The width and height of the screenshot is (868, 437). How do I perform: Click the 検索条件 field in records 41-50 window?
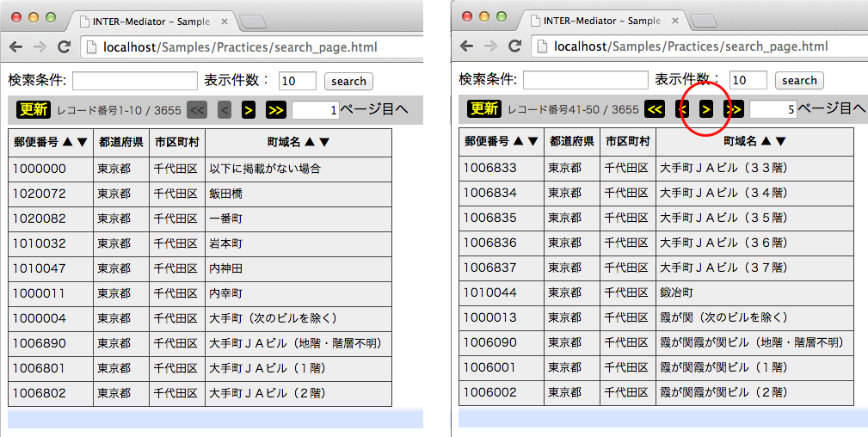(x=585, y=80)
